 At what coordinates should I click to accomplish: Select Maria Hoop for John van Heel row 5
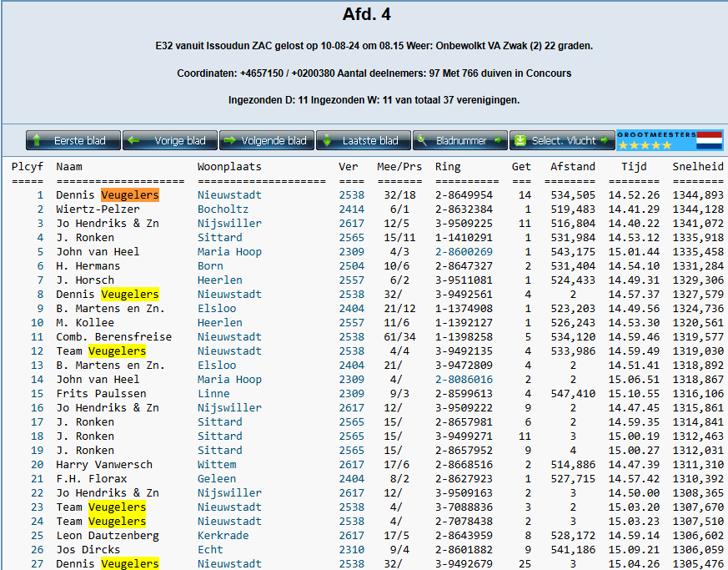(x=229, y=252)
